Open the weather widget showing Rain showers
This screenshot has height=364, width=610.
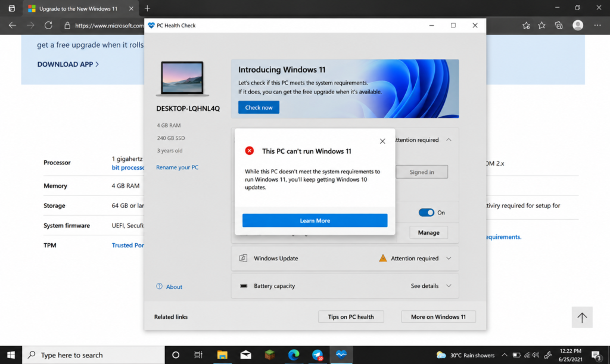point(465,355)
